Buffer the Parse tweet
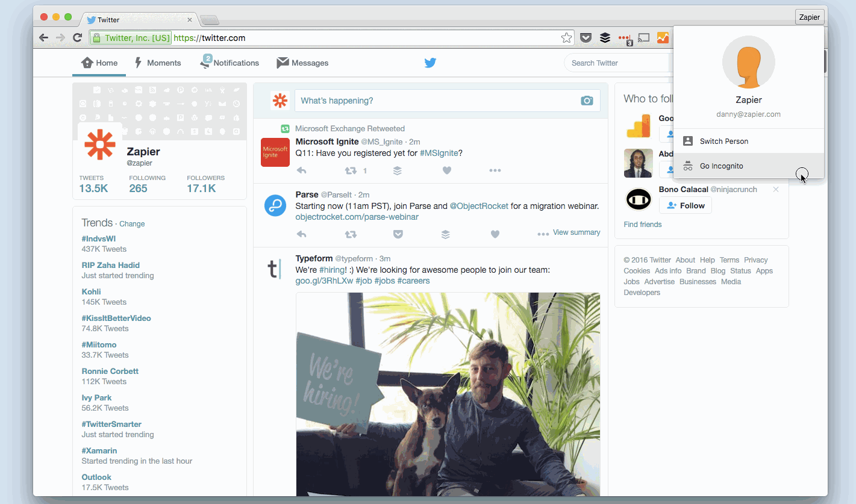 point(446,234)
